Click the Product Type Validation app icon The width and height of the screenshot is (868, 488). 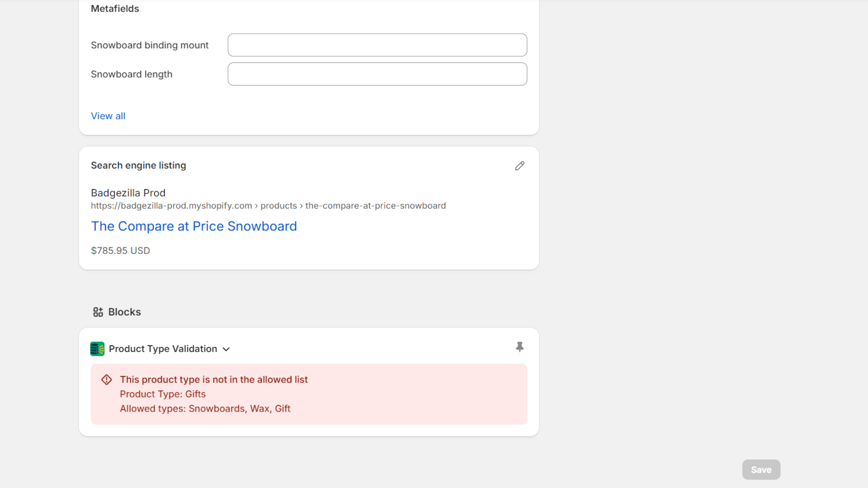click(97, 349)
